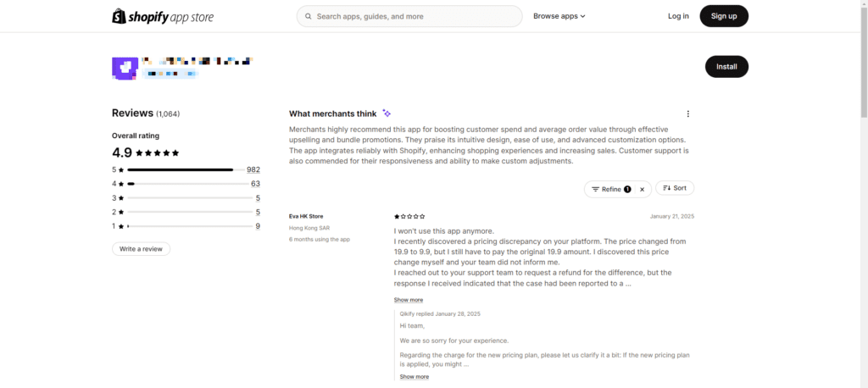Filter by 5-star rating bar
The image size is (868, 388).
pos(180,169)
